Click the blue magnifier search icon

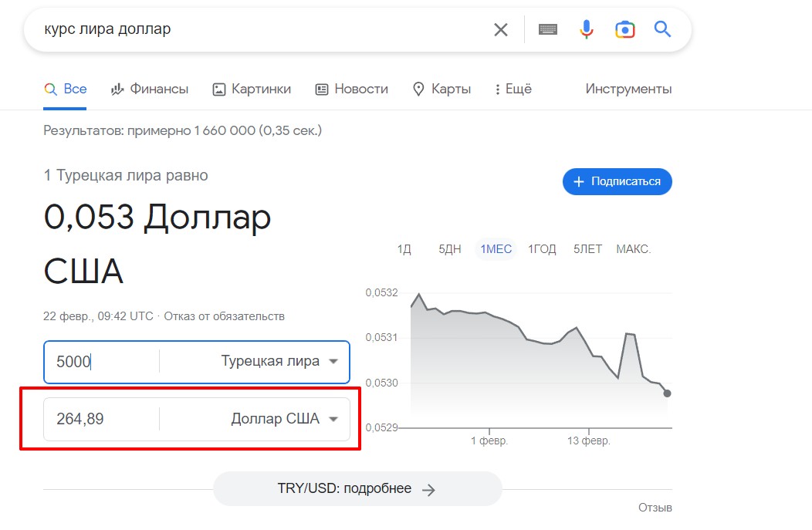point(662,30)
